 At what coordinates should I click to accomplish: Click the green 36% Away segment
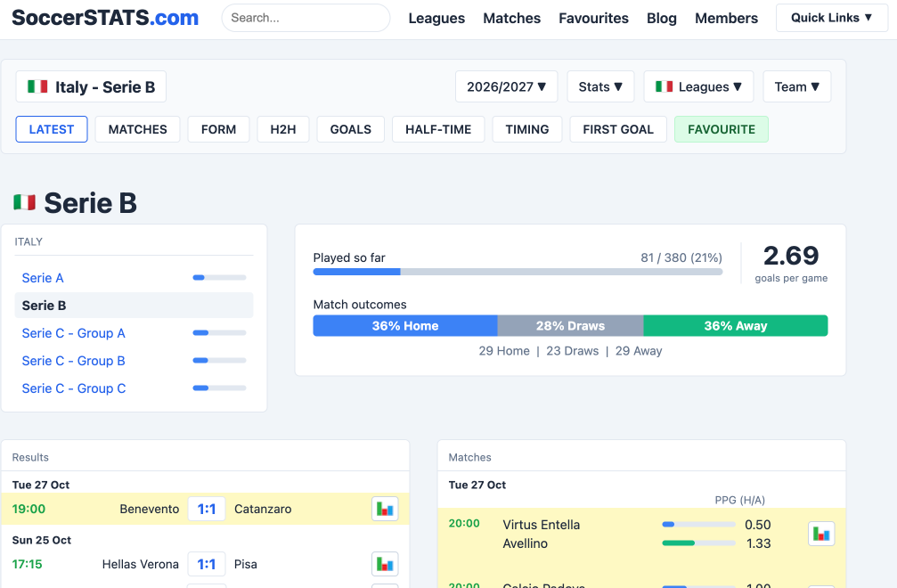tap(736, 325)
